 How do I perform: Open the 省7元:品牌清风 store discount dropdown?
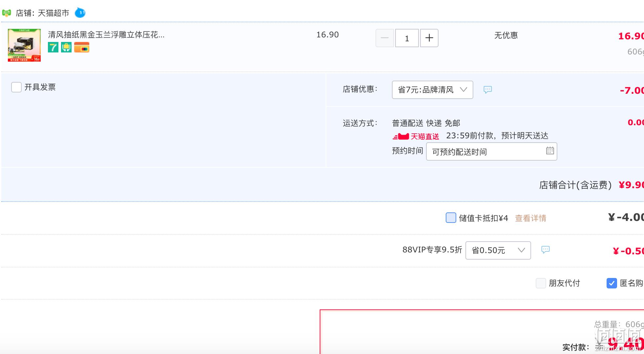[433, 90]
